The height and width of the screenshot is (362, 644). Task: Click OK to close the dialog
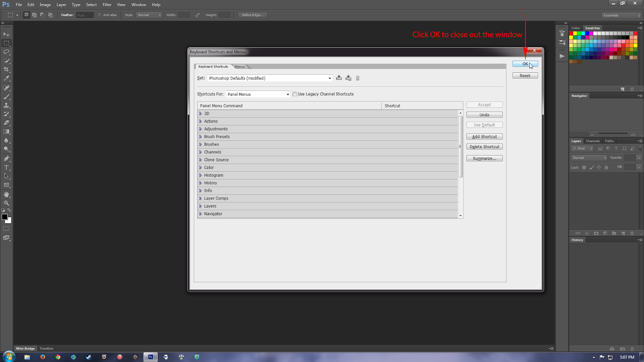(x=525, y=64)
